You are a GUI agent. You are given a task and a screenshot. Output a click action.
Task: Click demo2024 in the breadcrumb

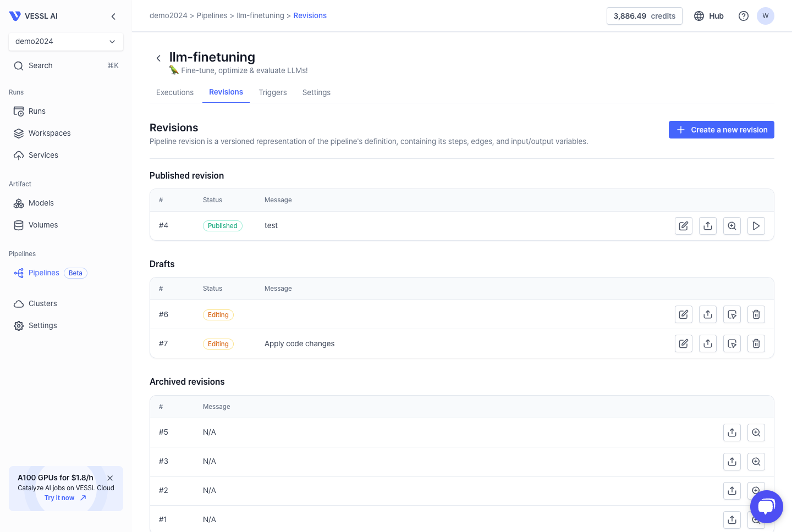168,15
